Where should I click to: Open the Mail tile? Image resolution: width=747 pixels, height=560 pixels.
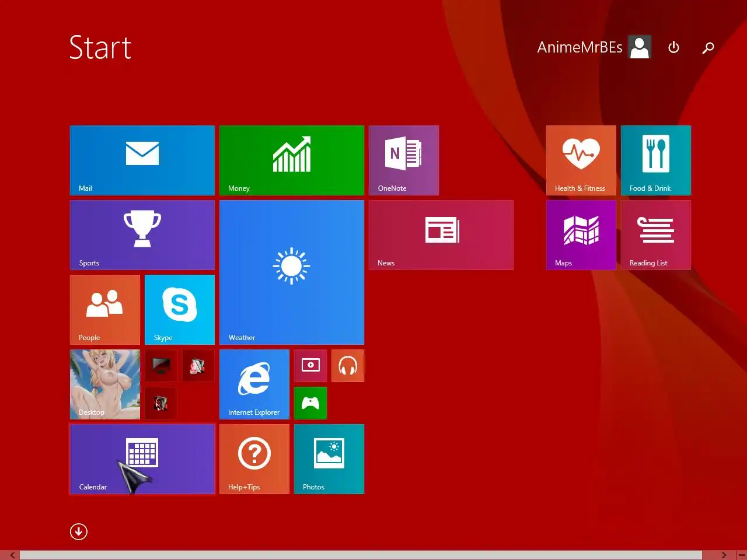[x=142, y=160]
